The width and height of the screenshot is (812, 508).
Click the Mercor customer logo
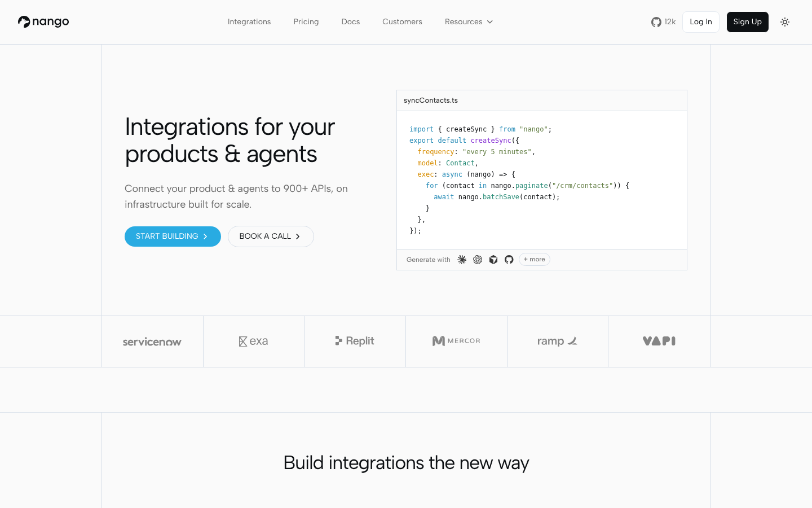456,341
